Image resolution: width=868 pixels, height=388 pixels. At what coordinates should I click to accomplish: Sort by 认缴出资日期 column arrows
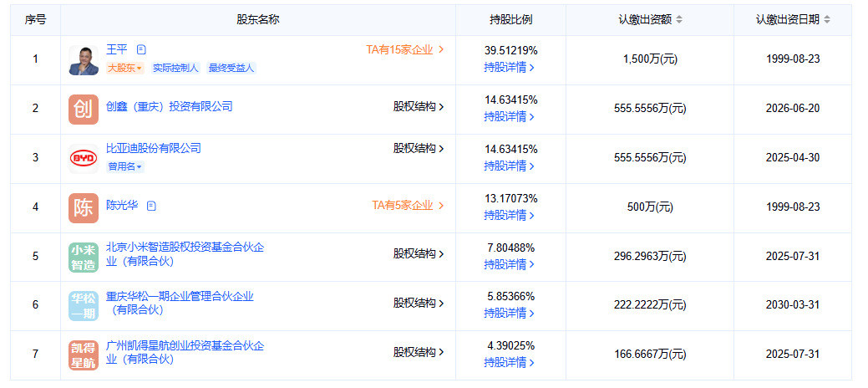827,19
